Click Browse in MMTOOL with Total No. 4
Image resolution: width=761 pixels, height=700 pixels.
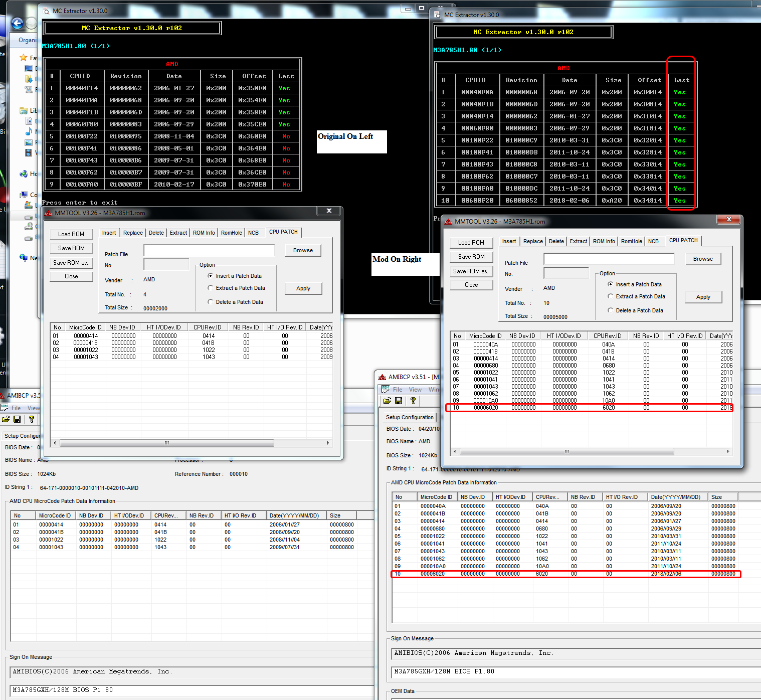(303, 250)
